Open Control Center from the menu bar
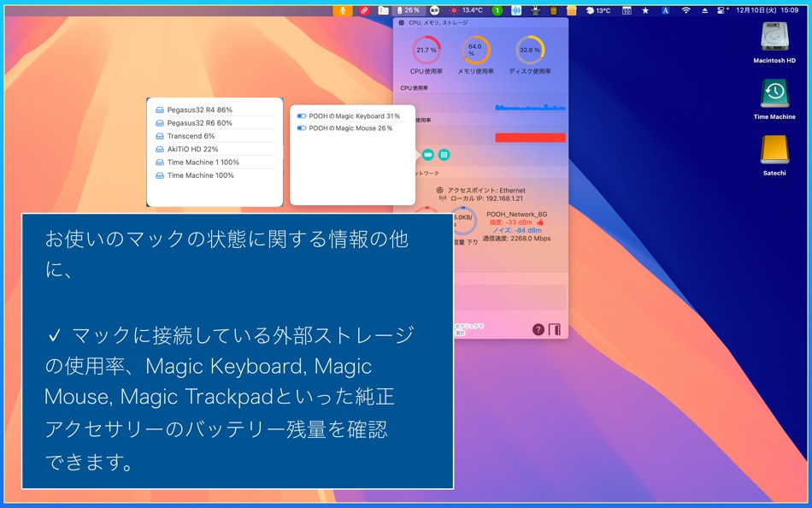The width and height of the screenshot is (812, 508). pos(722,10)
